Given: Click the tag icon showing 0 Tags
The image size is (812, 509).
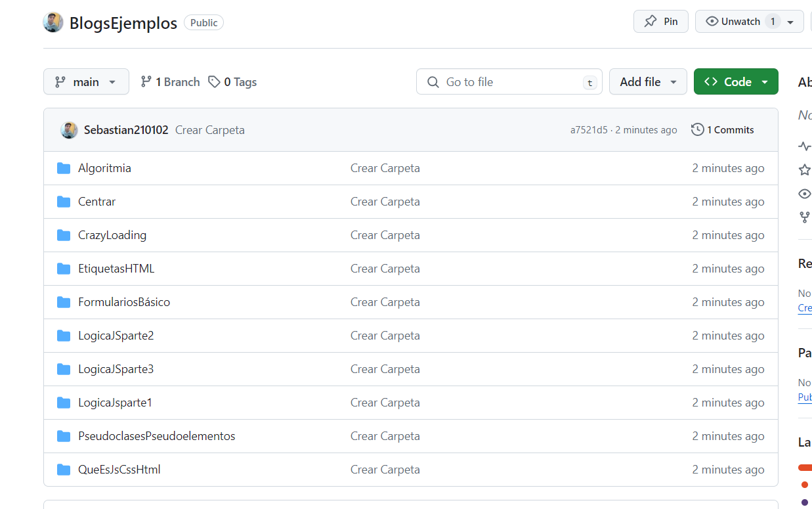Looking at the screenshot, I should 214,82.
